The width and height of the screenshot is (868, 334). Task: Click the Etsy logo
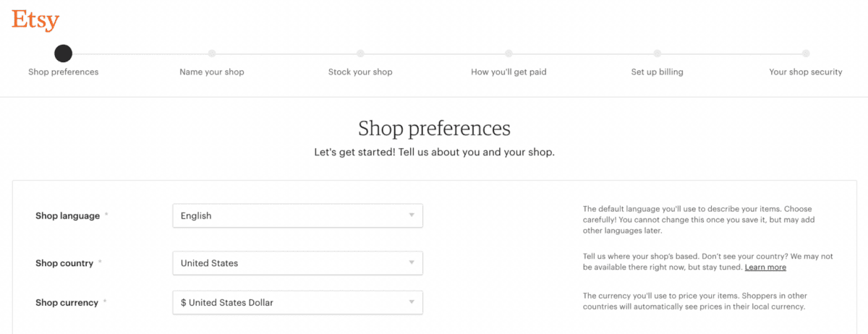pyautogui.click(x=35, y=20)
